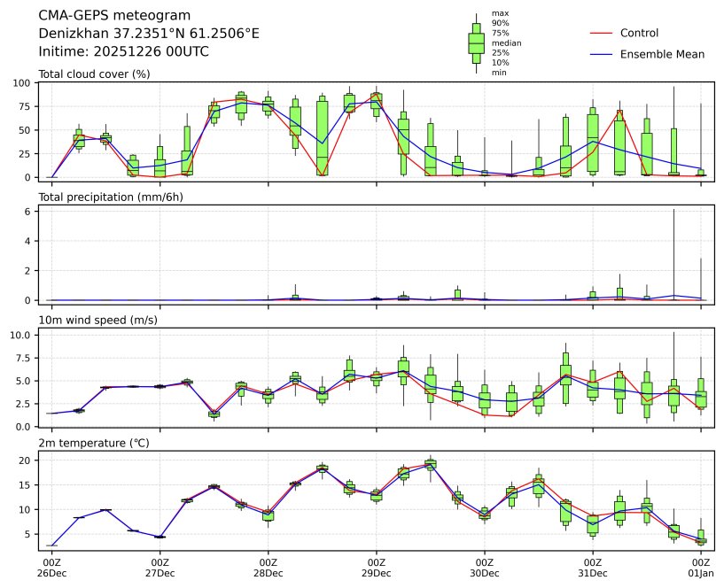Screen dimensions: 724x588
Task: Click the 'median' label in the legend
Action: click(506, 43)
